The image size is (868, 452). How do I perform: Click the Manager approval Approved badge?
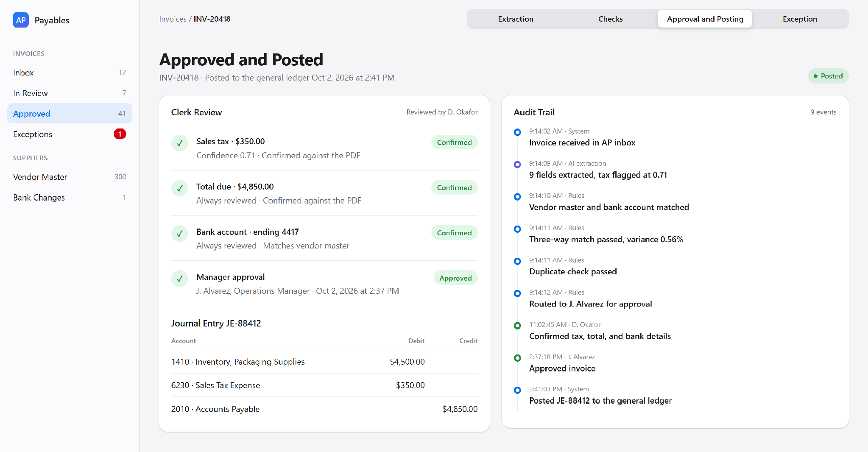tap(455, 278)
